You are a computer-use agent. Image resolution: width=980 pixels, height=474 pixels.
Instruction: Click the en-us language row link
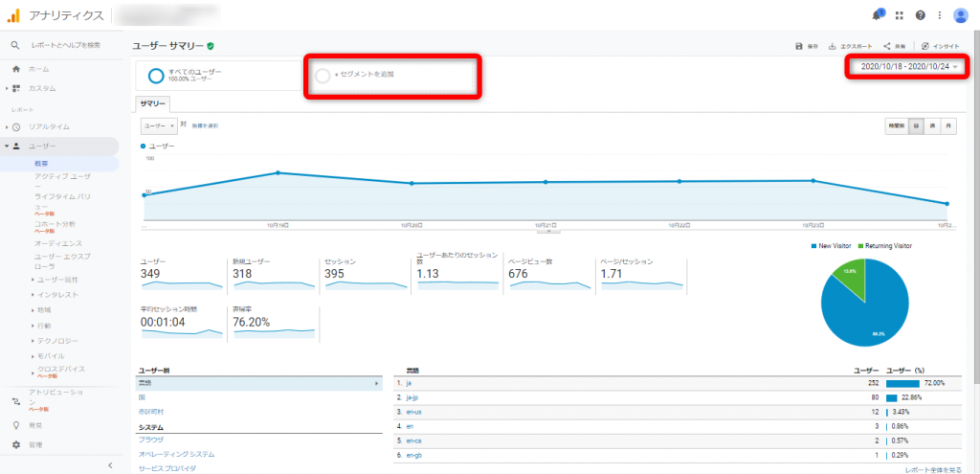tap(412, 412)
